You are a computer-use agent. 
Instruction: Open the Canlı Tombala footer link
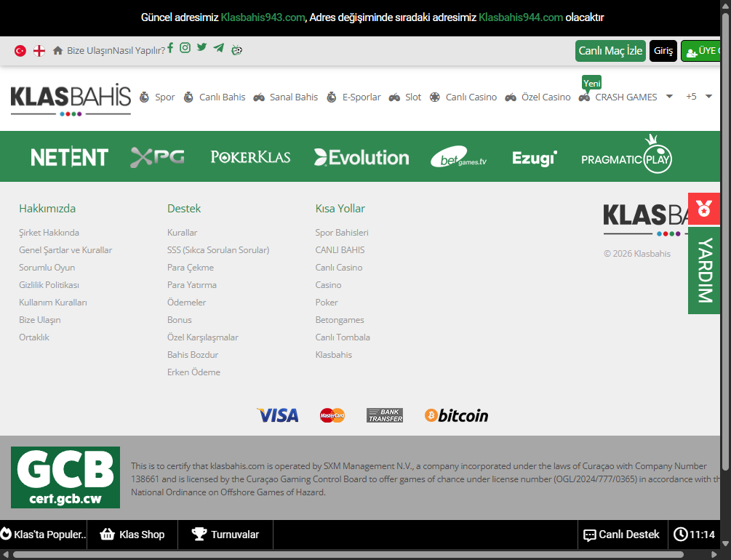click(342, 337)
